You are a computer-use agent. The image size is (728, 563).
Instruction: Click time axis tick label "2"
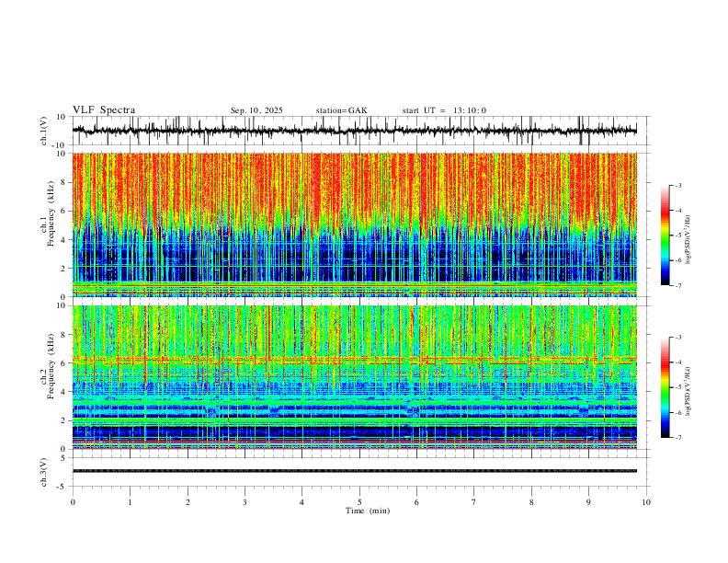[x=188, y=502]
